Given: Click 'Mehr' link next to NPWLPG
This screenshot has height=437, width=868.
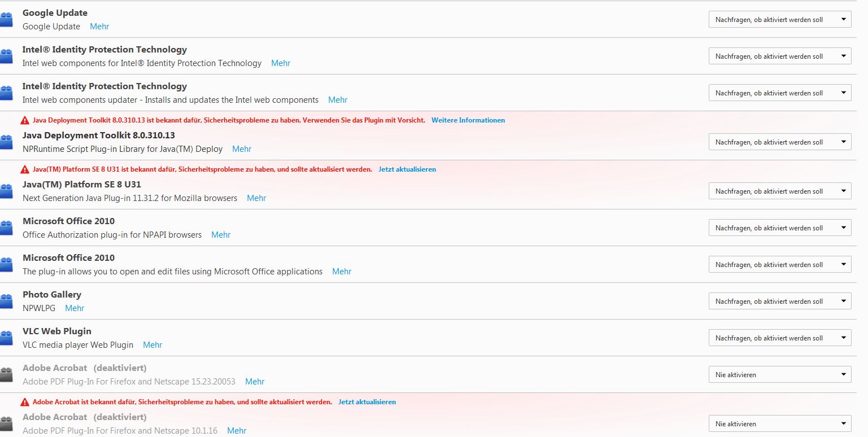Looking at the screenshot, I should tap(75, 308).
